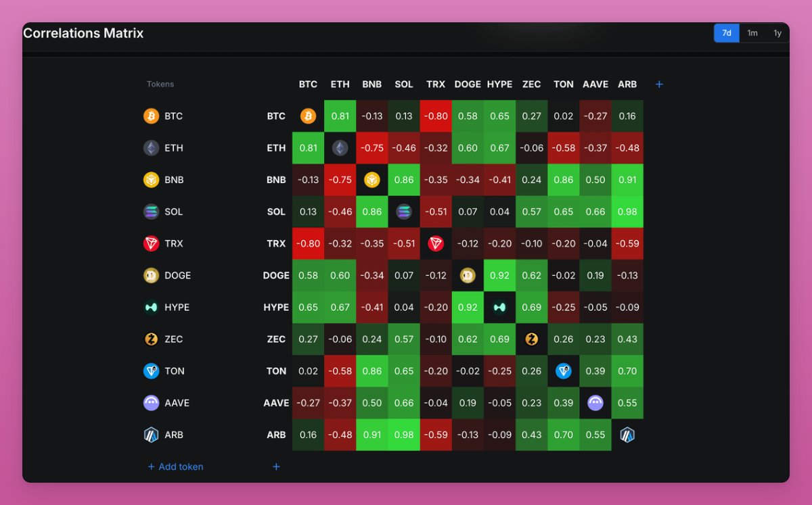Click the 0.69 cell in HYPE row
This screenshot has height=505, width=812.
point(532,307)
